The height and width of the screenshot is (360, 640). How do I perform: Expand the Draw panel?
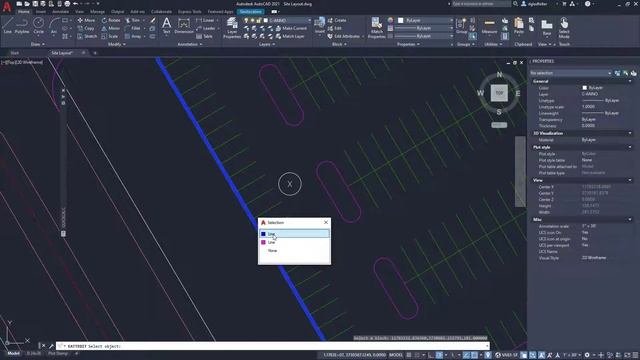38,44
